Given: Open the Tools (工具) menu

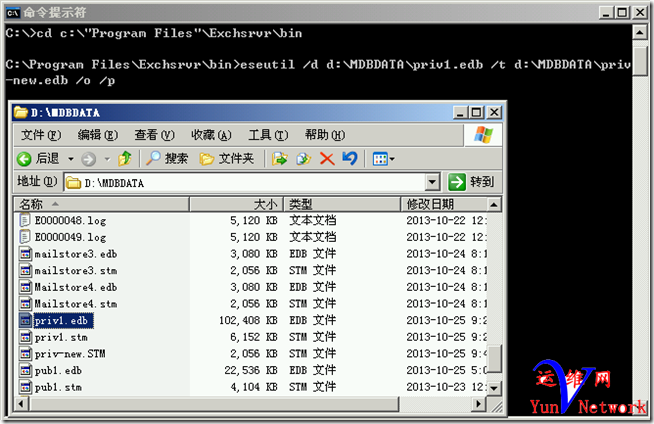Looking at the screenshot, I should click(268, 135).
